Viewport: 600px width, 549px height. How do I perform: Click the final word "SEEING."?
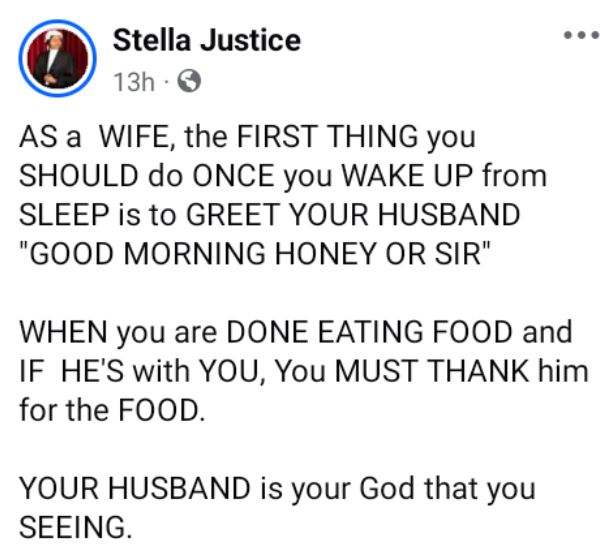click(76, 527)
